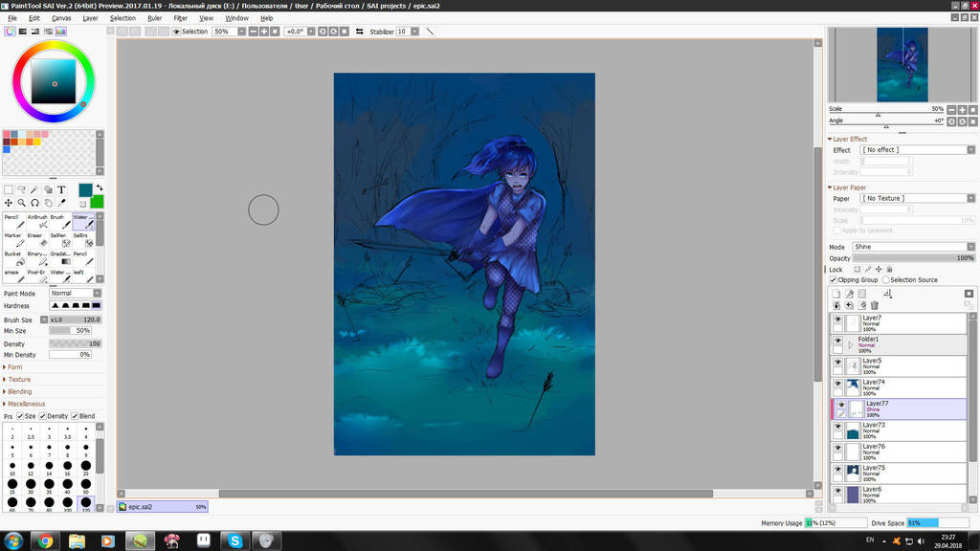This screenshot has width=980, height=551.
Task: Create a new layer
Action: pos(836,294)
